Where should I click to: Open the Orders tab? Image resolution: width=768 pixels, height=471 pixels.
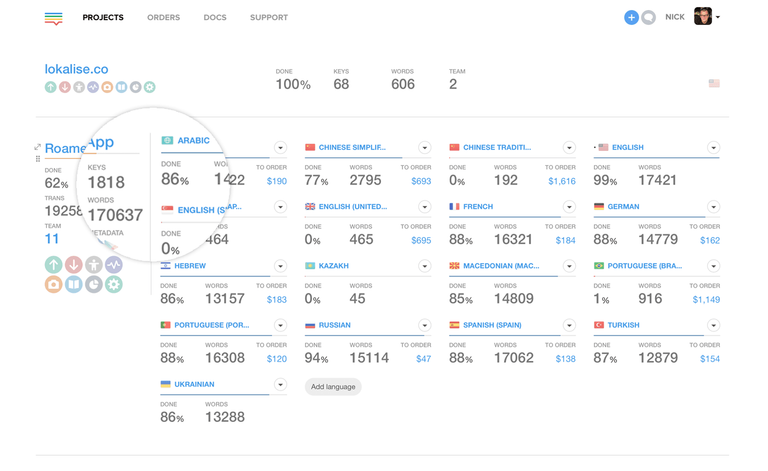pos(164,18)
